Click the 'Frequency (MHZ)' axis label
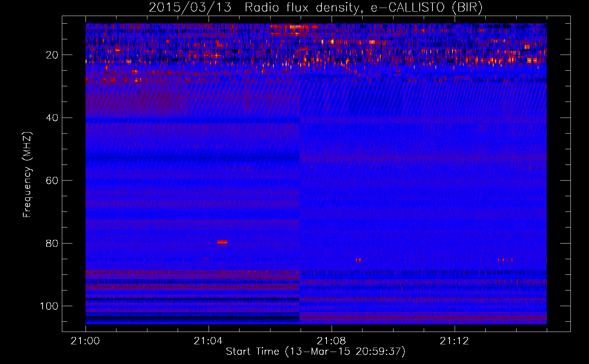589x364 pixels. [x=27, y=175]
